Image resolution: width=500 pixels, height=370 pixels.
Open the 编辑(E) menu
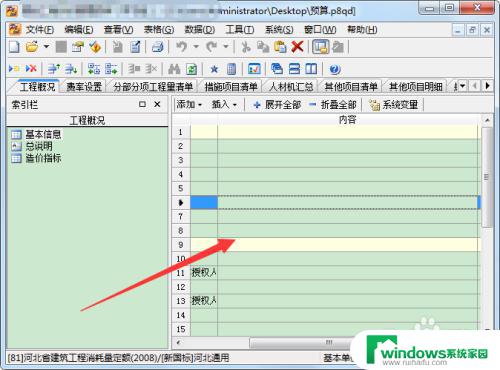(79, 30)
